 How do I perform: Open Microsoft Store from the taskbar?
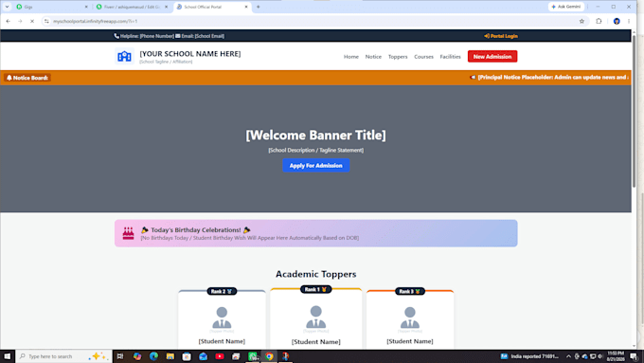click(x=187, y=356)
